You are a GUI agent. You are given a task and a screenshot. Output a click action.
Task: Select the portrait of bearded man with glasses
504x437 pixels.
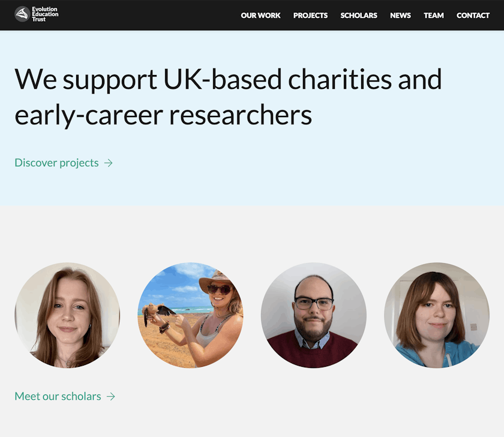(x=314, y=315)
